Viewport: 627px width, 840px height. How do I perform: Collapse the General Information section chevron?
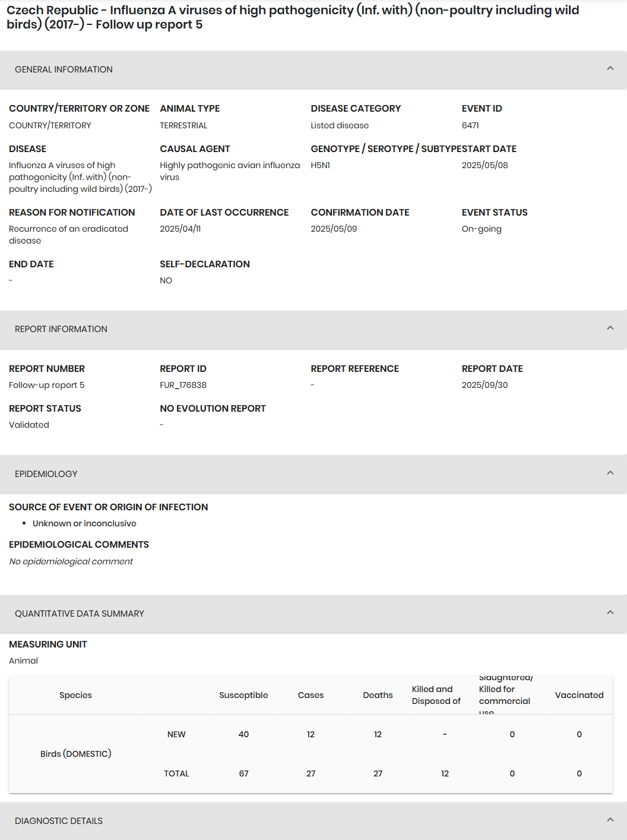tap(610, 69)
